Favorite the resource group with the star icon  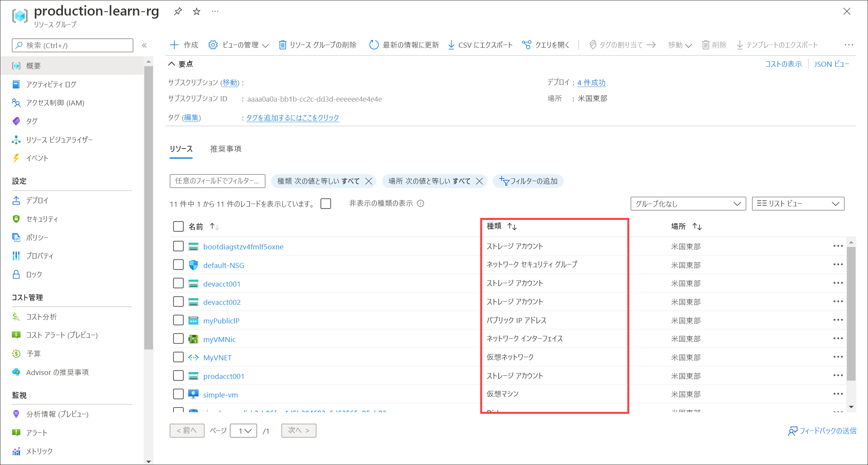click(x=196, y=12)
